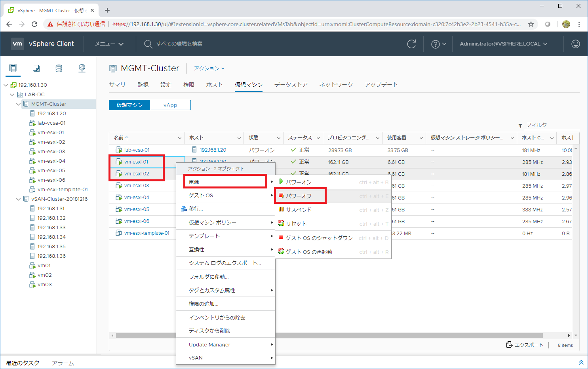Select 192.168.1.31 host in the tree
Viewport: 588px width, 369px height.
[51, 209]
